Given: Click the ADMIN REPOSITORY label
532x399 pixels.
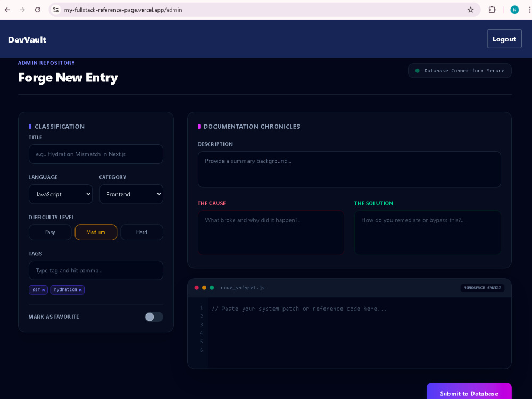Looking at the screenshot, I should point(46,63).
